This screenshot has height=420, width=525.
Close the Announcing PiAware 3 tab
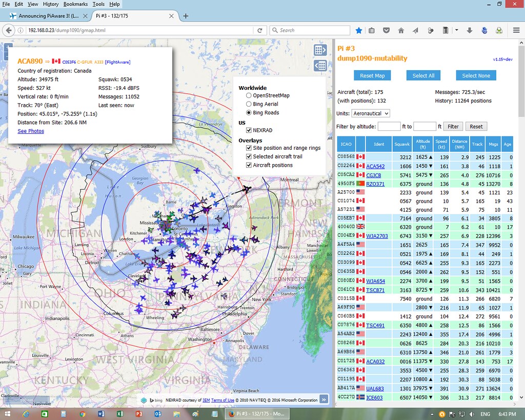click(85, 16)
